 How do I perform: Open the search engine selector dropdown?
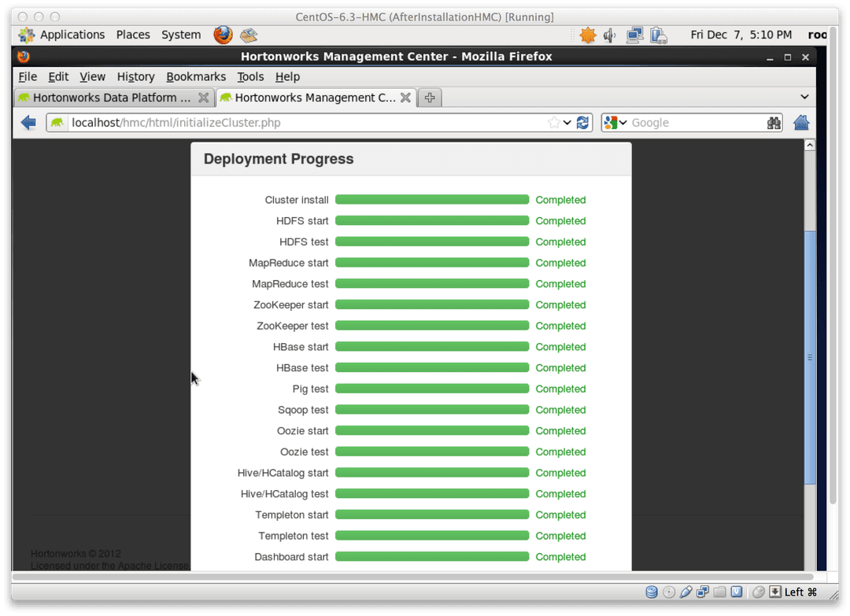coord(615,123)
